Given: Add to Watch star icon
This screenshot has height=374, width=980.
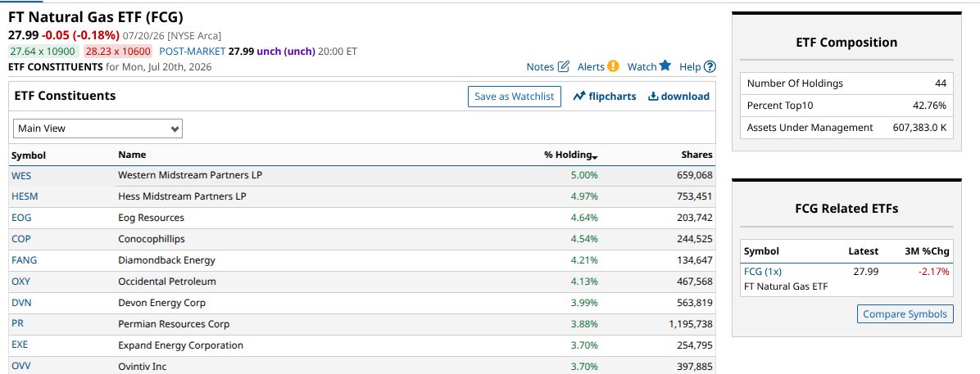Looking at the screenshot, I should tap(665, 65).
